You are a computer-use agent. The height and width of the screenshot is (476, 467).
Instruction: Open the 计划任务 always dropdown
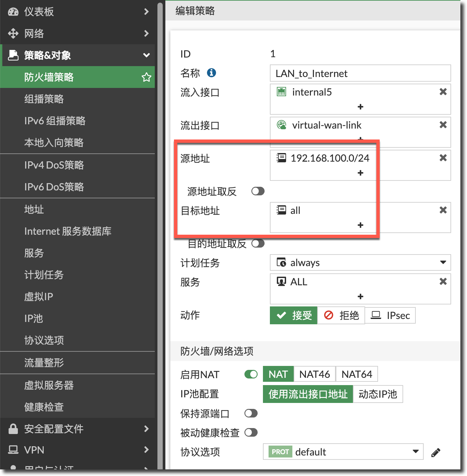click(360, 263)
